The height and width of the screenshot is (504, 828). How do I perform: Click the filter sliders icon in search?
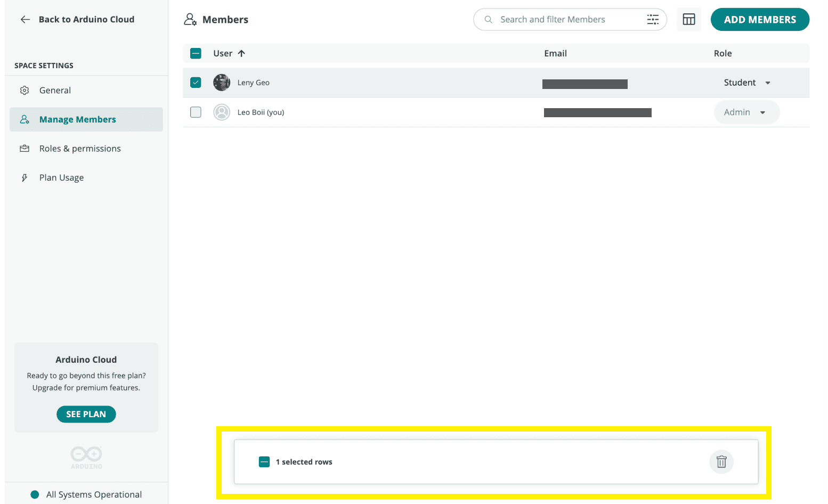pos(653,20)
